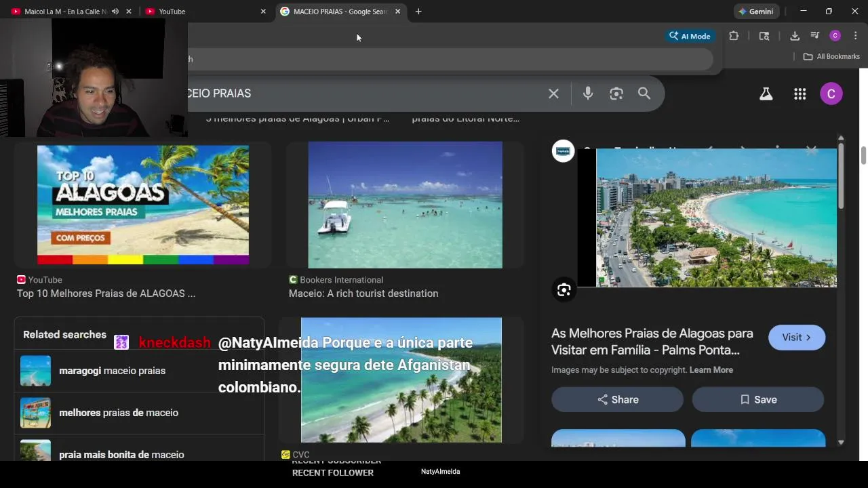Click the preview panel scrollbar thumb

pos(841,176)
